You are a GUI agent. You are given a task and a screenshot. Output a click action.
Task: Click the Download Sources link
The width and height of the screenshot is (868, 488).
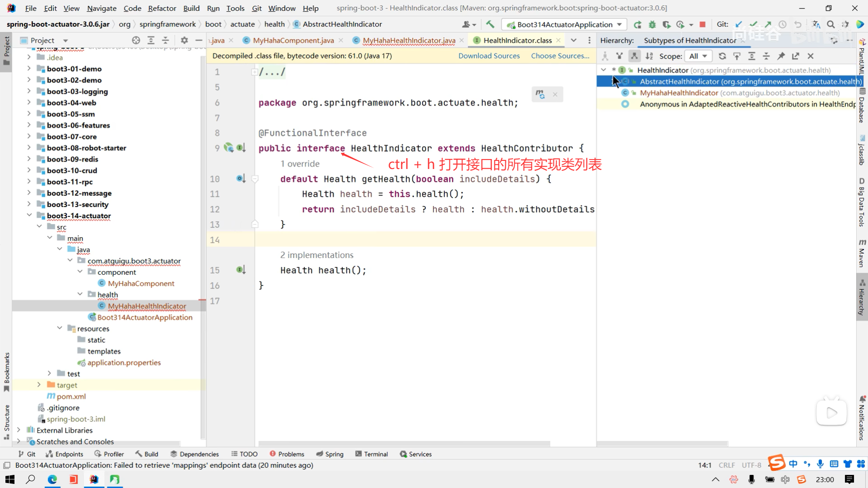click(489, 56)
